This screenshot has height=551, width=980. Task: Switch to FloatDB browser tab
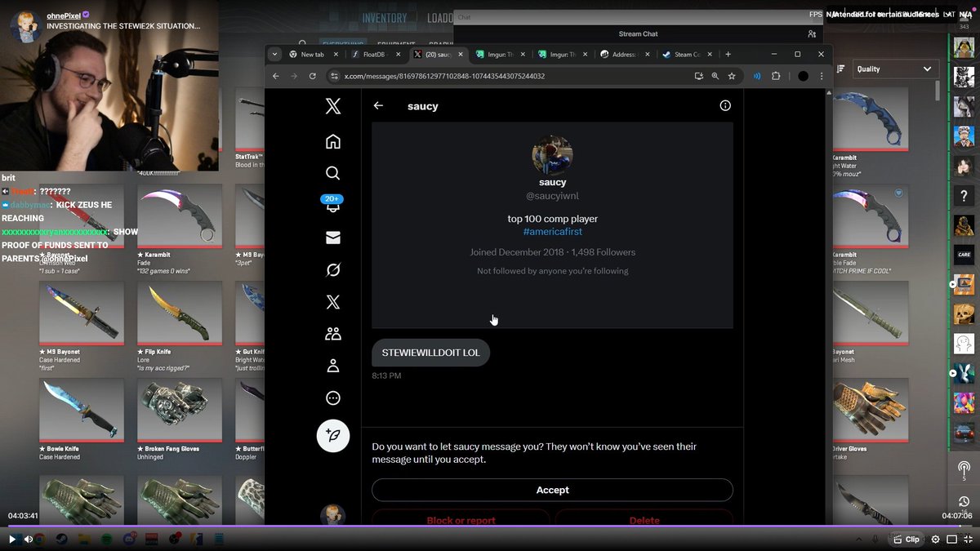tap(374, 55)
